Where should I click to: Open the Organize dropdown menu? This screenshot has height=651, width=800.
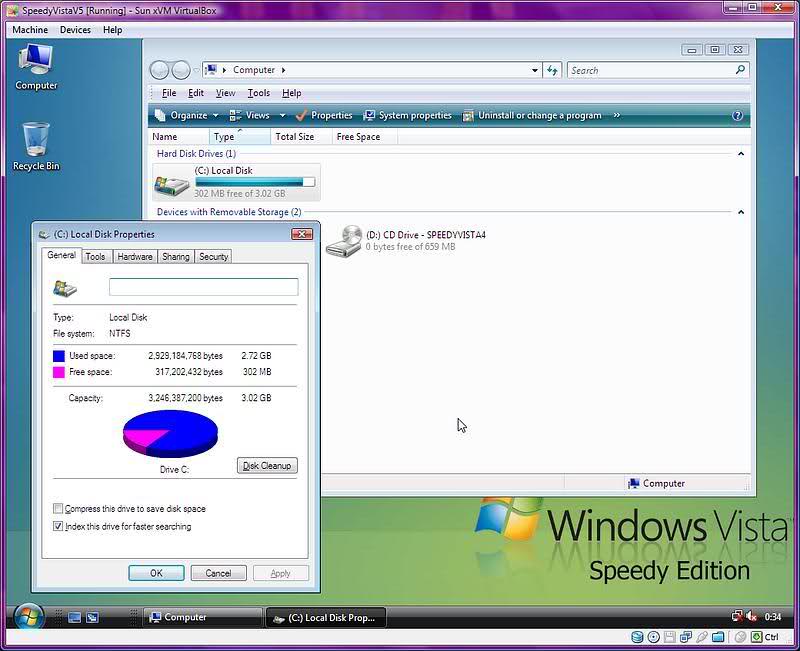click(187, 115)
